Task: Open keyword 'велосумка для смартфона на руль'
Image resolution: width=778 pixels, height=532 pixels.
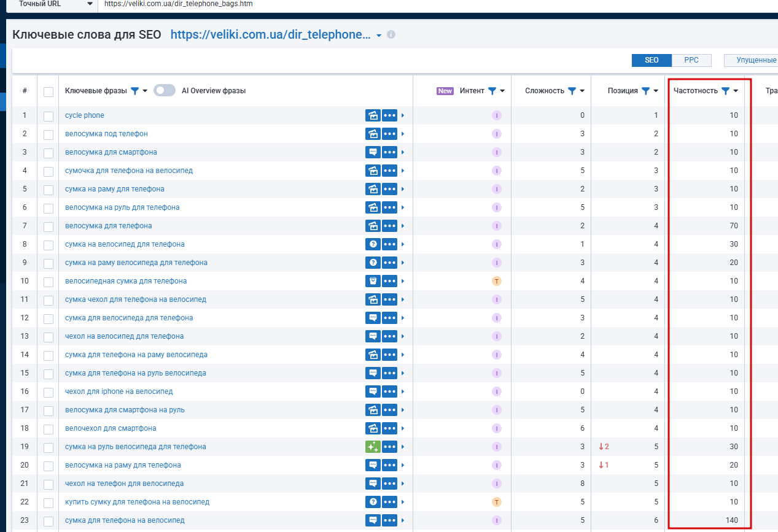Action: tap(125, 410)
